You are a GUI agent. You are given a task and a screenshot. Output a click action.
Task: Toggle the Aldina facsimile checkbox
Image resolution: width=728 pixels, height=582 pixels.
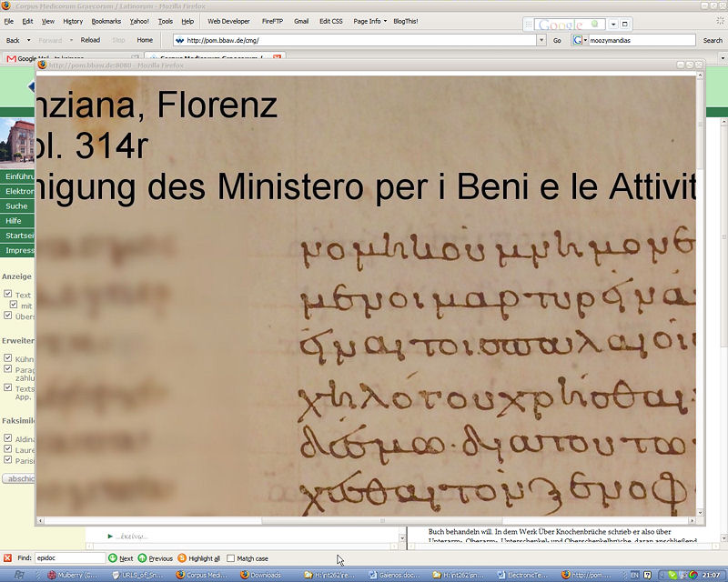click(x=7, y=438)
